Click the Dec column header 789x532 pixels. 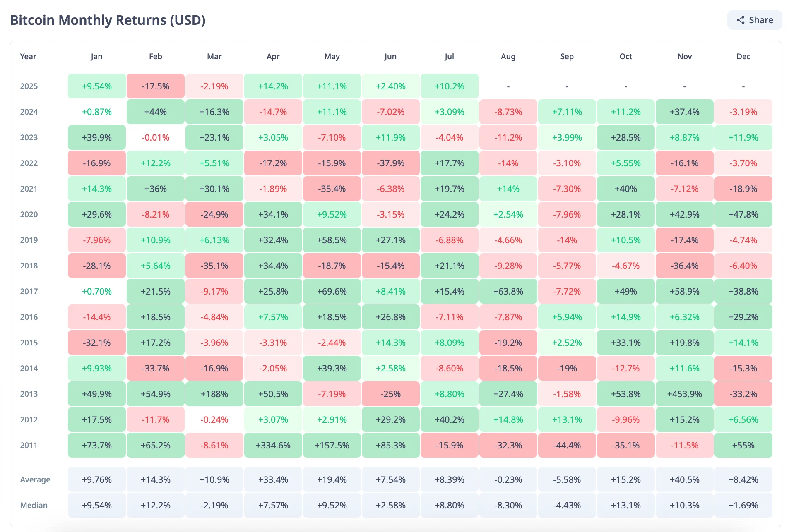click(x=743, y=57)
